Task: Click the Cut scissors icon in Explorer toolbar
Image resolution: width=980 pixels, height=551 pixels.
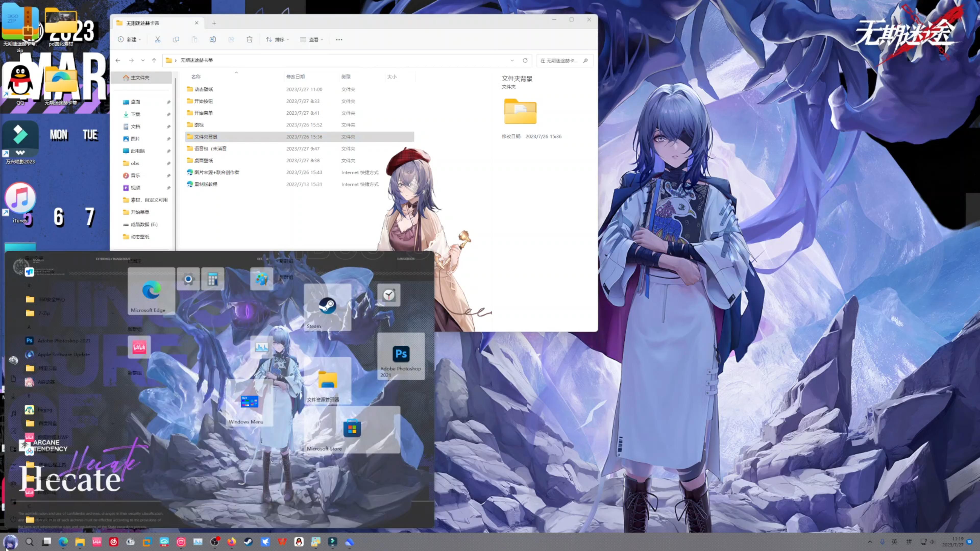Action: click(x=157, y=40)
